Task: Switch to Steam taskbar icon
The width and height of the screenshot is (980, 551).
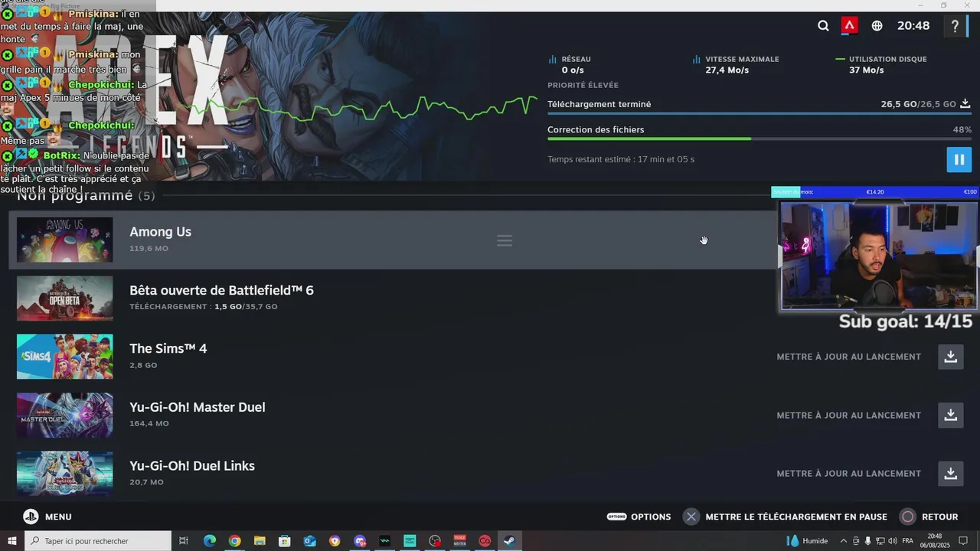Action: click(x=509, y=541)
